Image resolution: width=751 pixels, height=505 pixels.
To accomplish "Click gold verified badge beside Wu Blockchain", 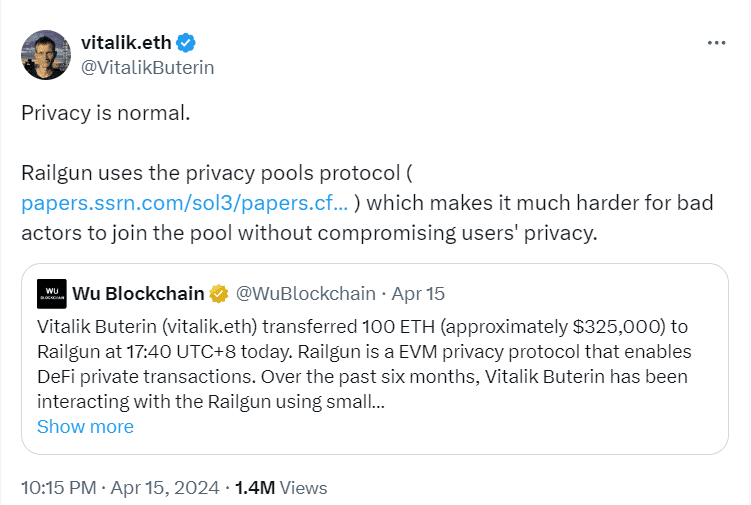I will click(219, 294).
